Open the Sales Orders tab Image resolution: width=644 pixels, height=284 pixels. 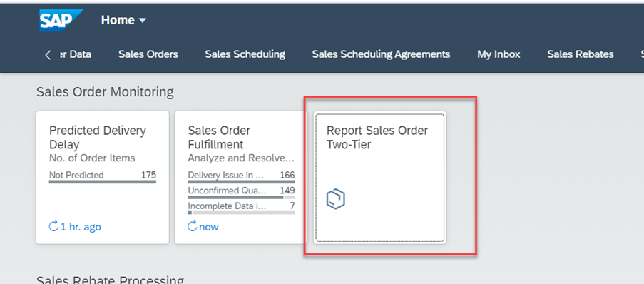[x=148, y=54]
